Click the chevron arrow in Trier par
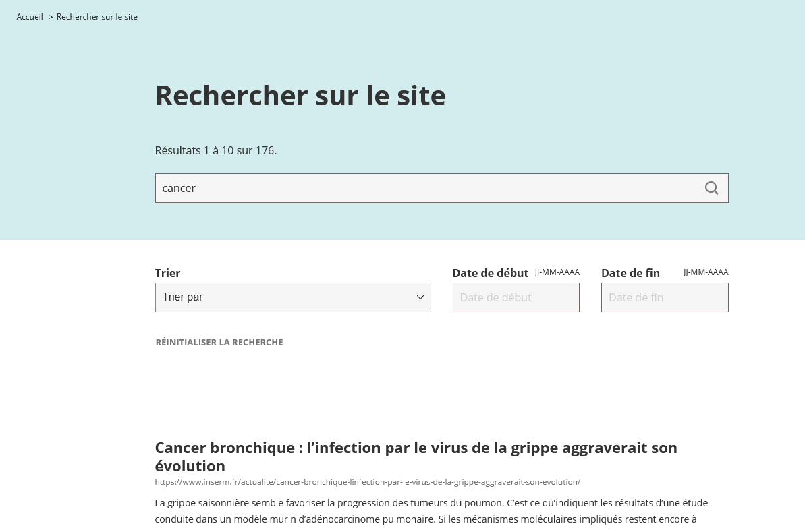The height and width of the screenshot is (532, 805). point(420,297)
